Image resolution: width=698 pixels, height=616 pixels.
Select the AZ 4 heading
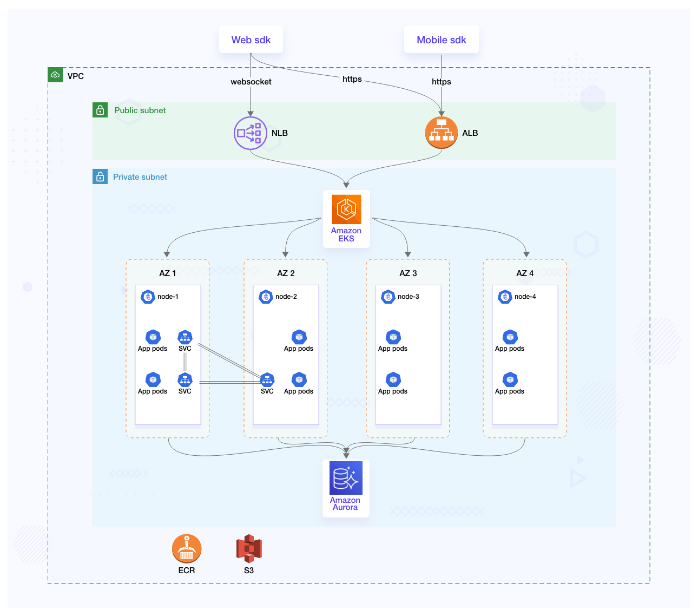tap(525, 273)
